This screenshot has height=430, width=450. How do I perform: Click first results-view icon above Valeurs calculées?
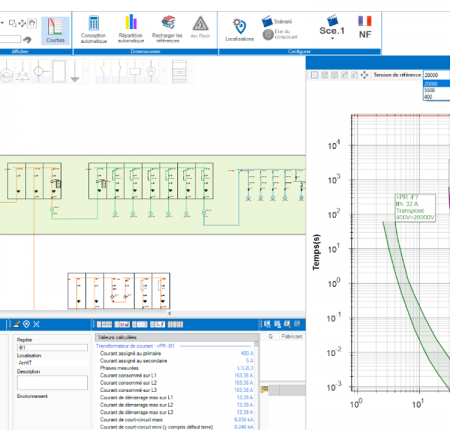[104, 324]
